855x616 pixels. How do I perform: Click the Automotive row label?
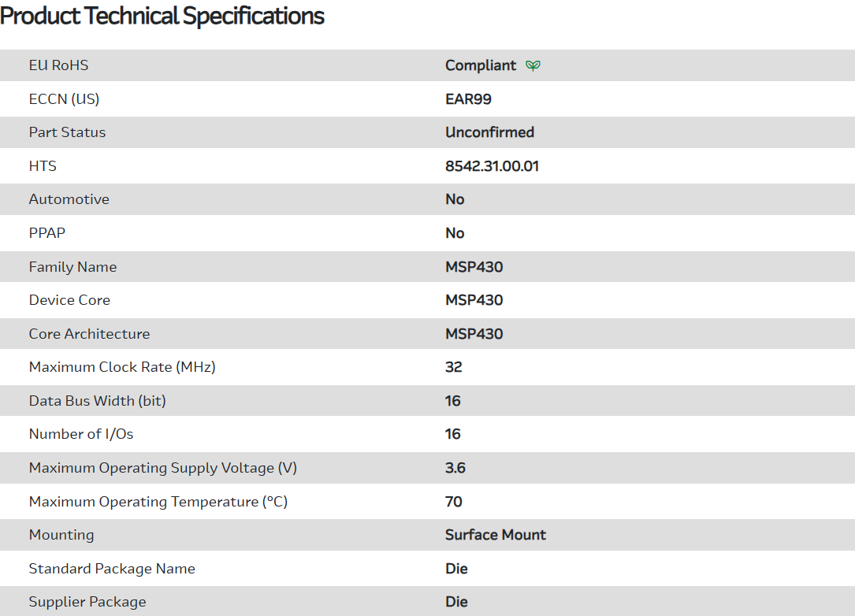(x=69, y=199)
